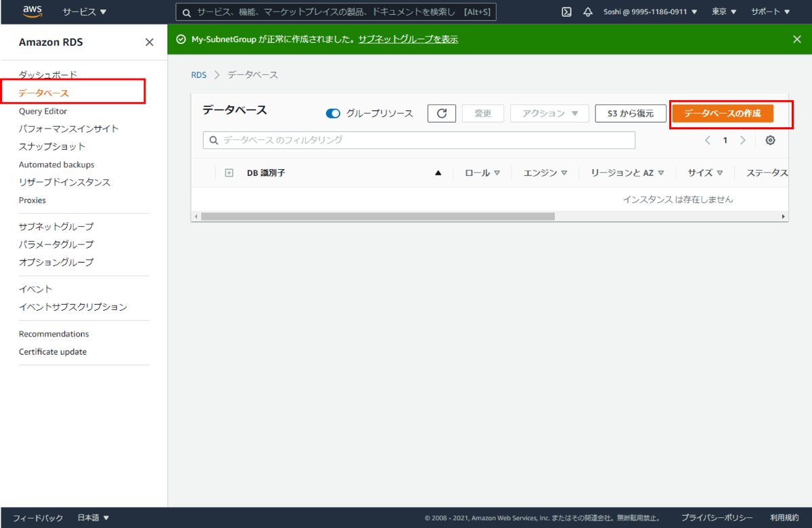Click データベースの作成 button
The height and width of the screenshot is (528, 812).
coord(723,114)
